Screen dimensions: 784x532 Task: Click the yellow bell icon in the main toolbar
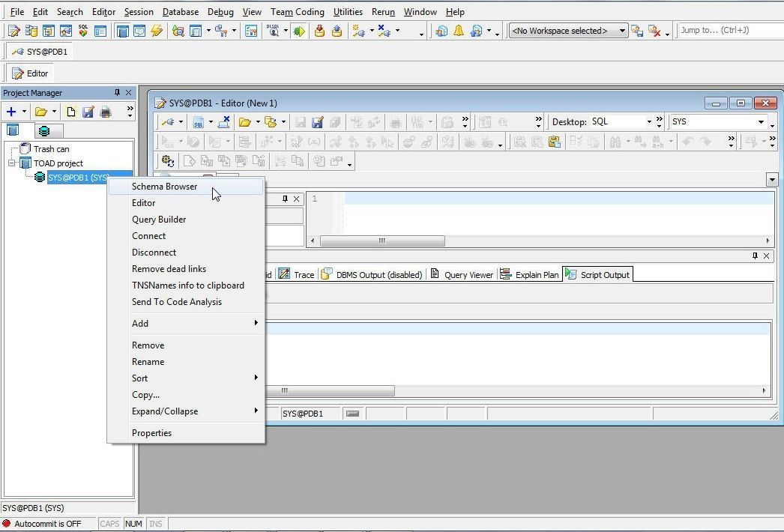point(459,31)
